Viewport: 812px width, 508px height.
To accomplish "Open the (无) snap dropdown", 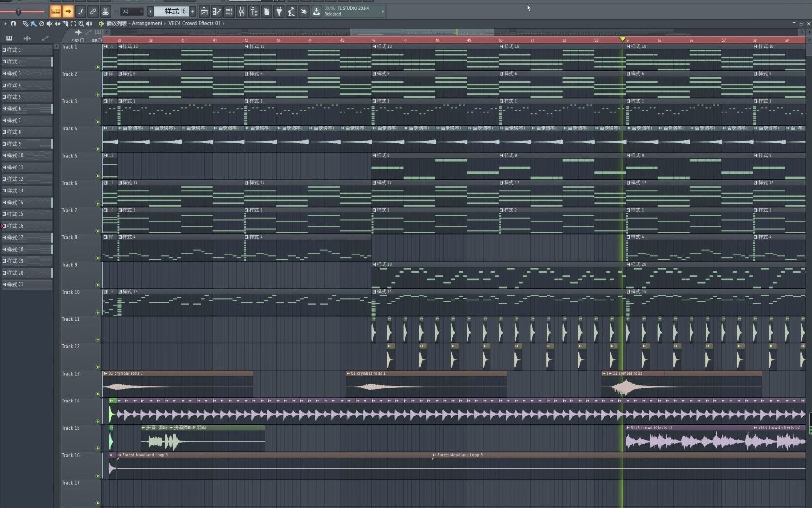I will pyautogui.click(x=132, y=11).
